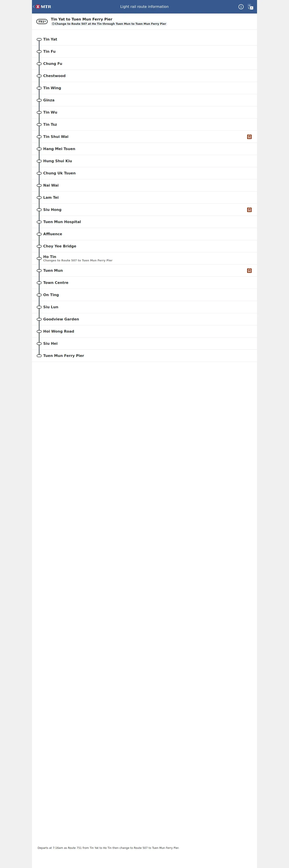This screenshot has height=868, width=289.
Task: Open the information icon in the header
Action: click(241, 7)
